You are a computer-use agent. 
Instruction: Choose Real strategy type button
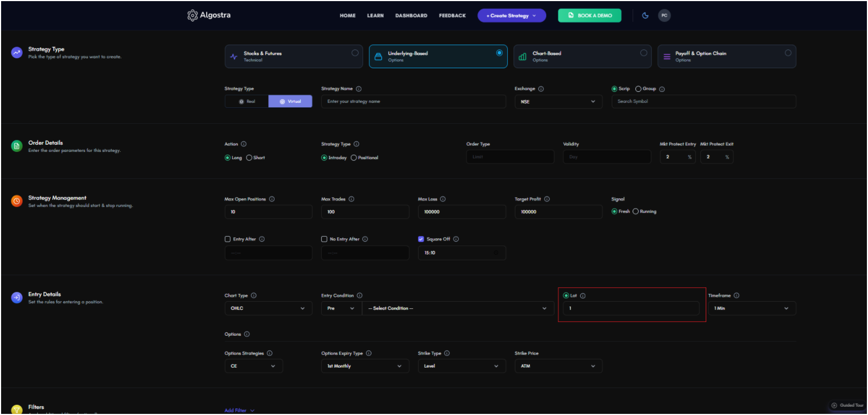247,101
